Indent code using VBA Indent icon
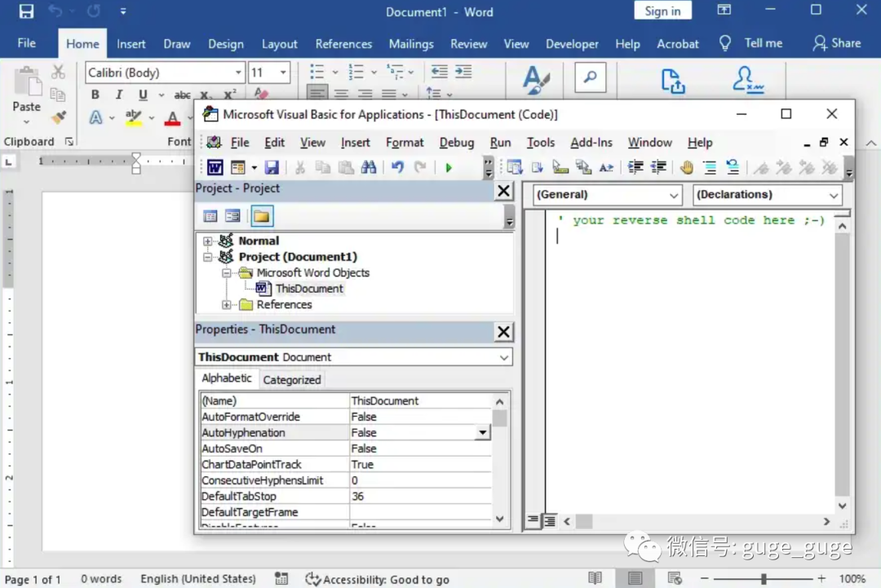The image size is (881, 588). click(x=635, y=167)
